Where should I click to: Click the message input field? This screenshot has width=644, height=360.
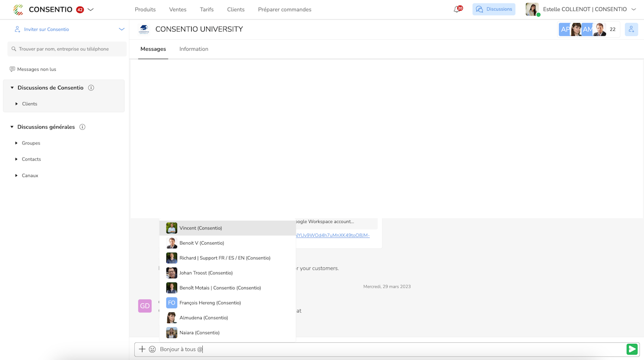coord(391,349)
